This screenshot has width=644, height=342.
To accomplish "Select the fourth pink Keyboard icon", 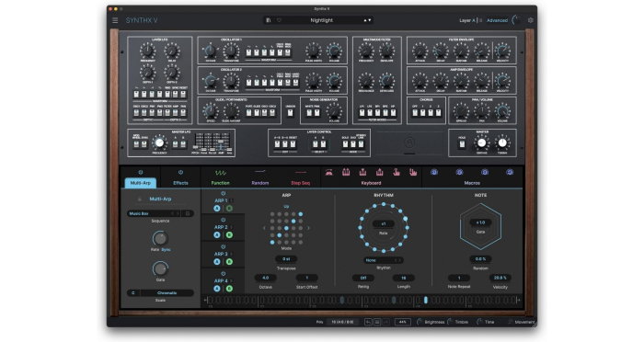I will coord(379,173).
